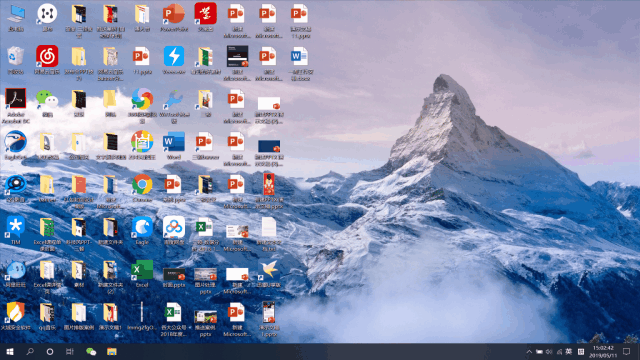Open Task View on taskbar

pos(70,351)
